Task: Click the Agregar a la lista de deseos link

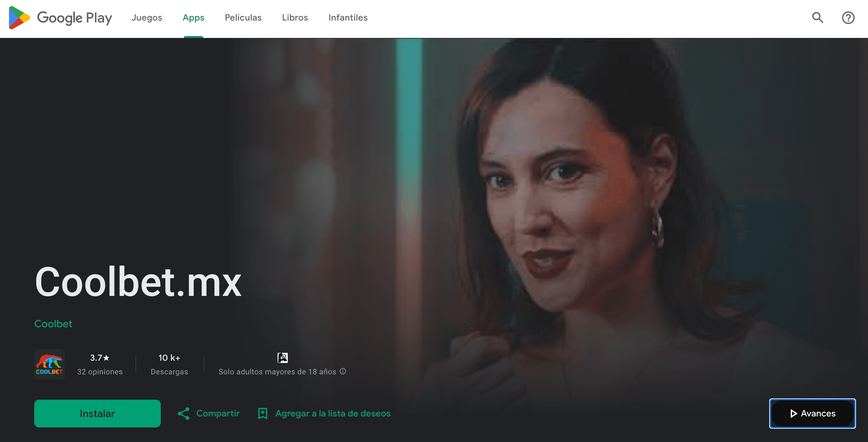Action: click(x=324, y=413)
